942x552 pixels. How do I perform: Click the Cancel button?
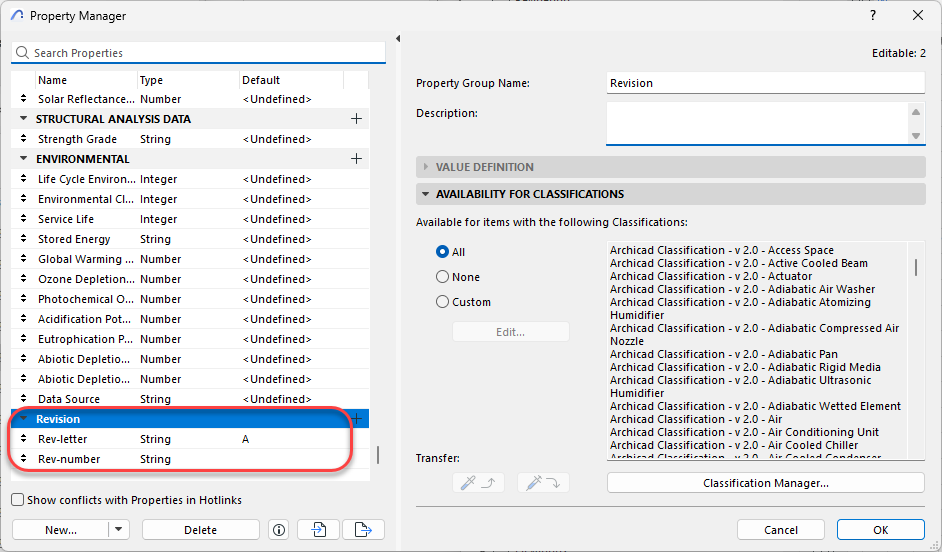(780, 530)
